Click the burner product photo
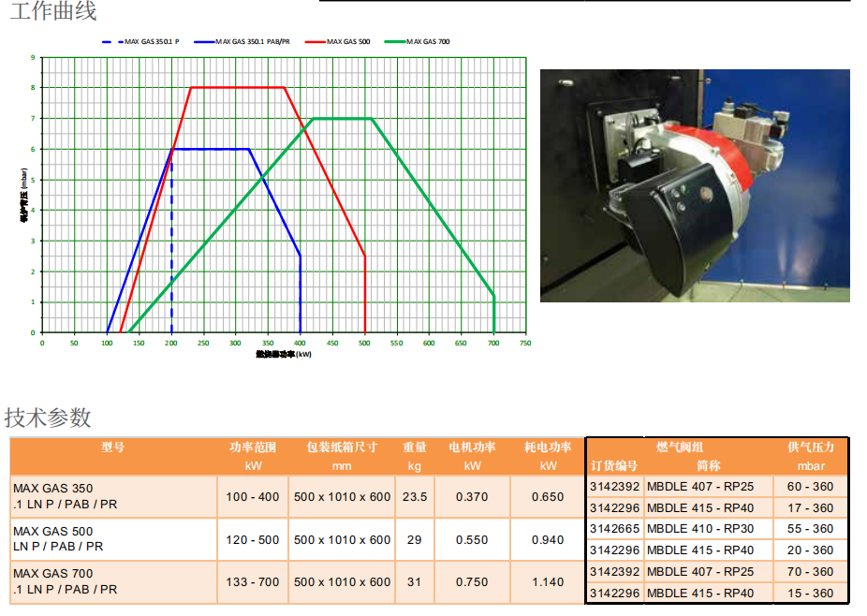867x616 pixels. coord(695,185)
